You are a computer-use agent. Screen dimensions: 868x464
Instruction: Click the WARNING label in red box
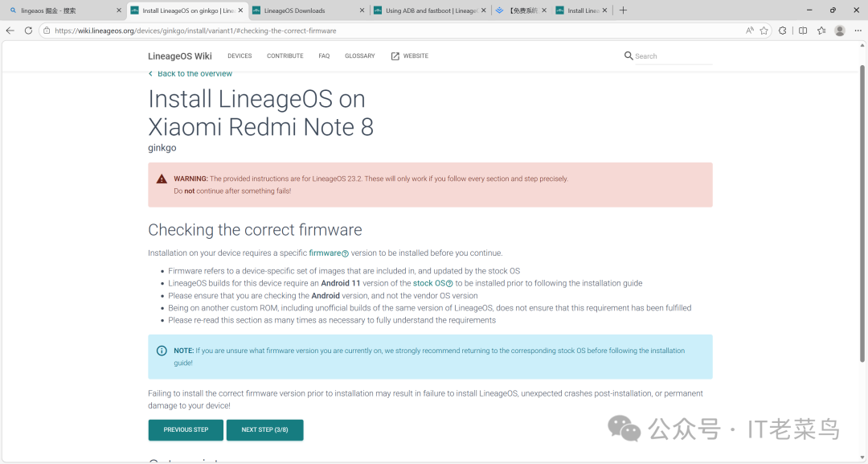190,179
